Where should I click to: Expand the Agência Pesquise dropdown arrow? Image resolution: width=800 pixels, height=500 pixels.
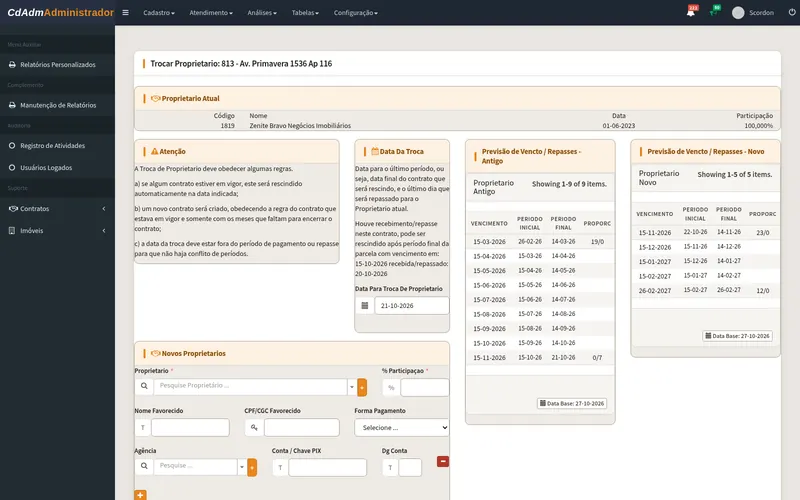pyautogui.click(x=242, y=467)
